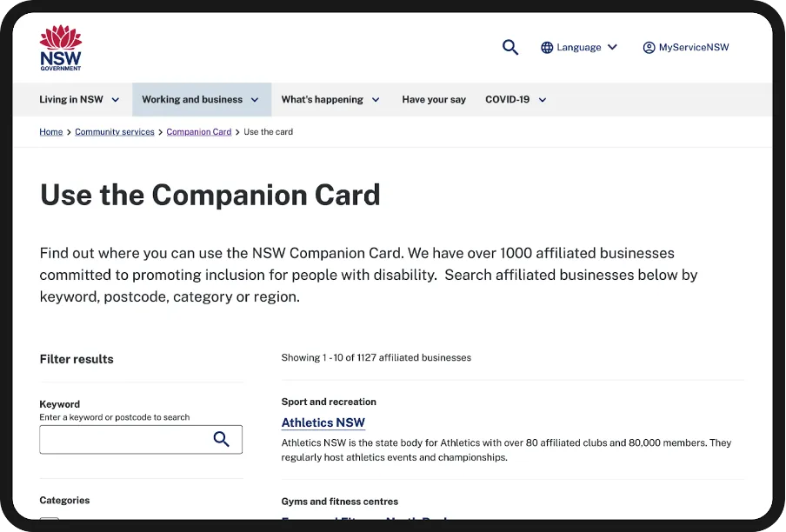Image resolution: width=786 pixels, height=532 pixels.
Task: Click the magnifier inside the keyword field
Action: (222, 440)
